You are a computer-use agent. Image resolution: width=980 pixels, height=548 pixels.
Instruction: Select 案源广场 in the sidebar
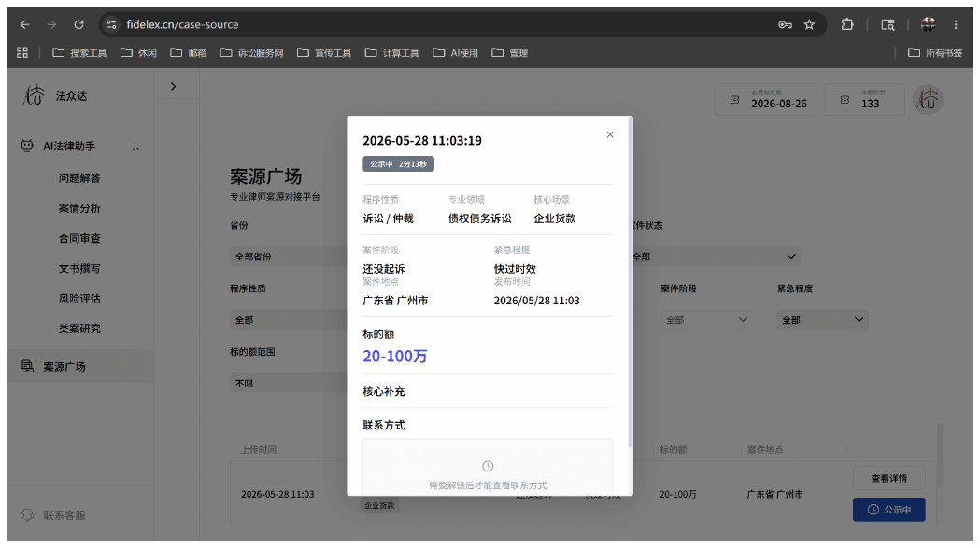pos(80,366)
